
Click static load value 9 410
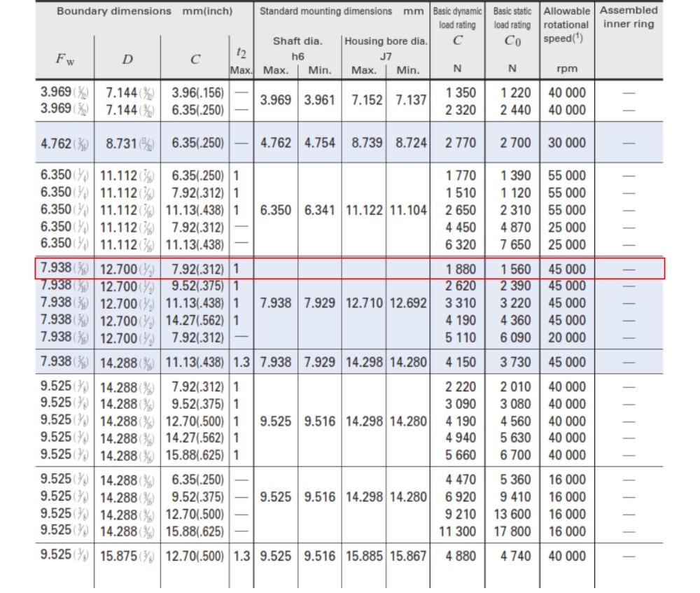coord(516,497)
